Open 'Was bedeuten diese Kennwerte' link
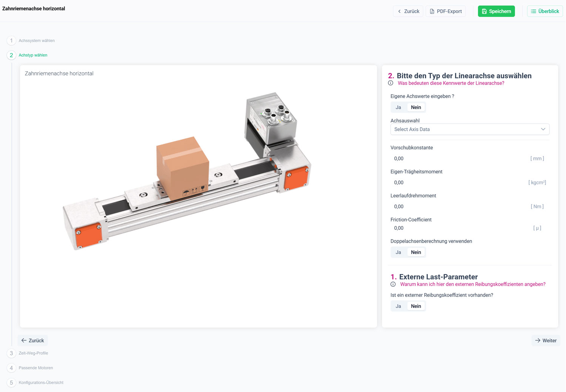Screen dimensions: 566x392 tap(451, 83)
